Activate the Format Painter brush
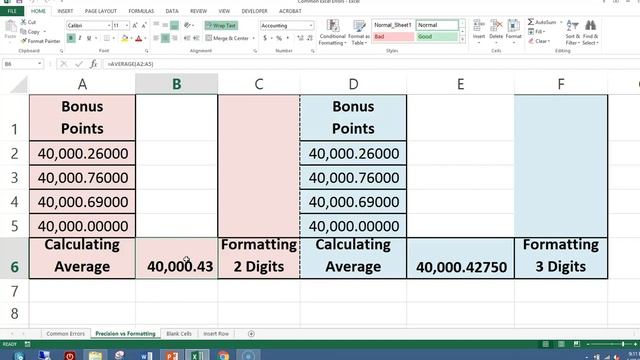Screen dimensions: 640x360 24,41
